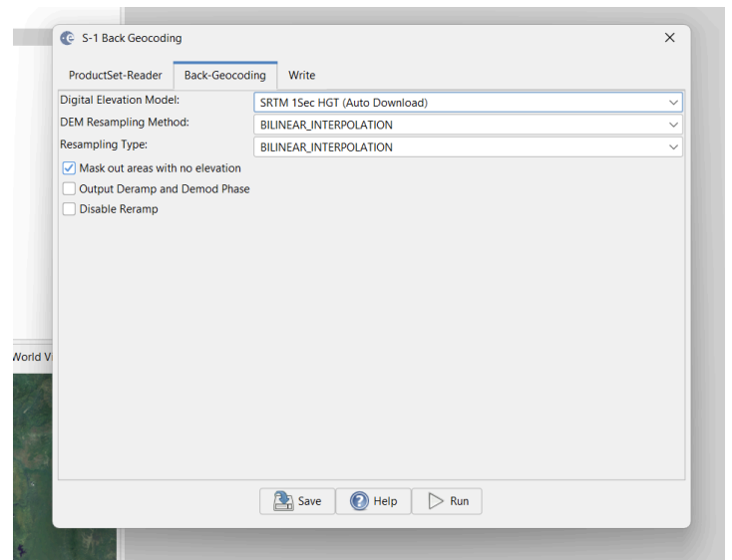The height and width of the screenshot is (560, 732).
Task: Expand the Resampling Type combo box
Action: coord(468,147)
